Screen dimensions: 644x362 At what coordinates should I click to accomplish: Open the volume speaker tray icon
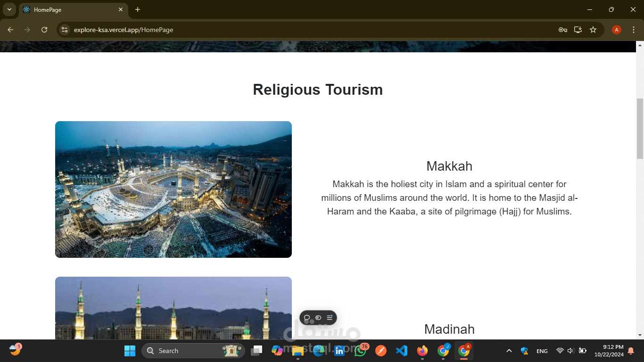[x=570, y=351]
